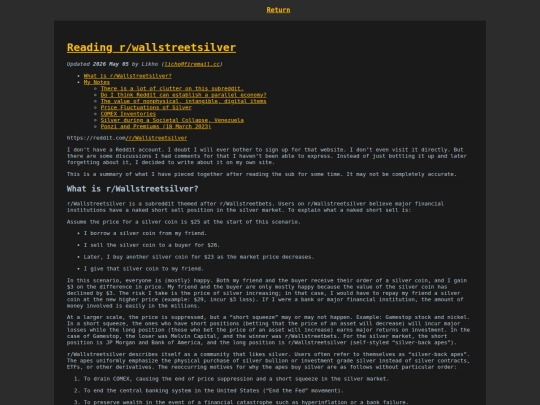
Task: Click the paragraph starting 'I don't have a Reddit account'
Action: tap(267, 156)
